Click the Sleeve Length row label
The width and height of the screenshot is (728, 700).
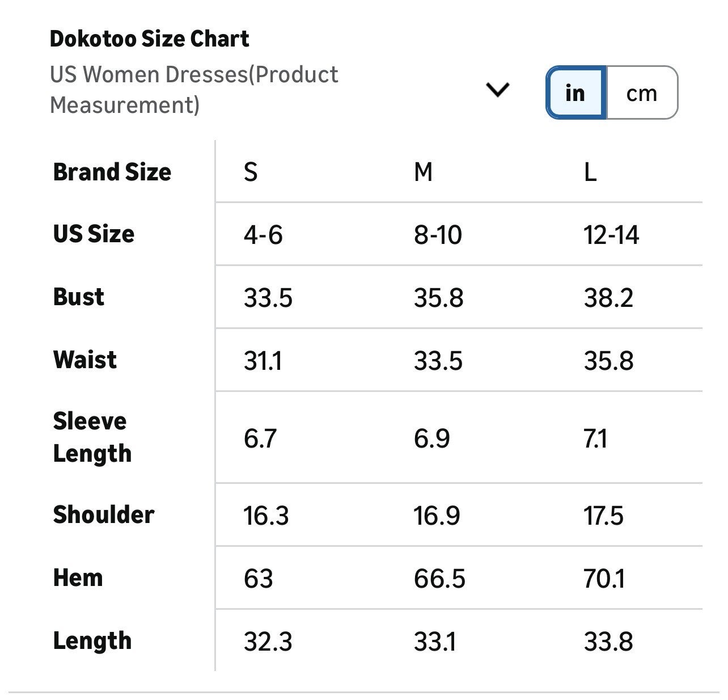point(92,437)
